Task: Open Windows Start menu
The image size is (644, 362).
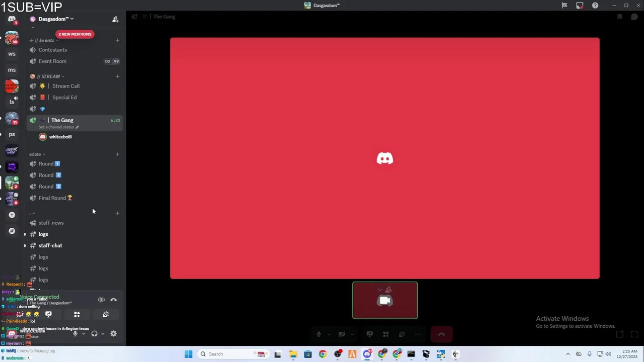Action: pyautogui.click(x=188, y=354)
